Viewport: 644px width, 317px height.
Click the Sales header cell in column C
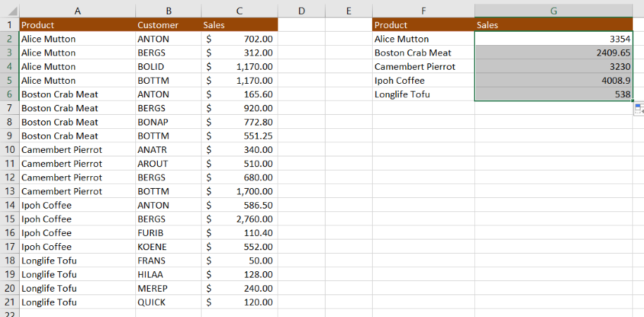[x=240, y=25]
